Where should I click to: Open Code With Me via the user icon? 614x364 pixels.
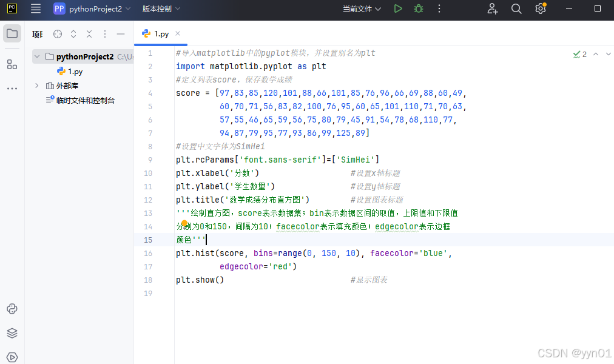(493, 8)
